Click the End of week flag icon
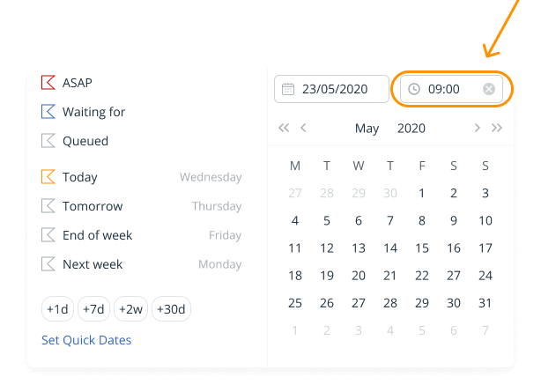This screenshot has height=392, width=541. click(x=48, y=234)
